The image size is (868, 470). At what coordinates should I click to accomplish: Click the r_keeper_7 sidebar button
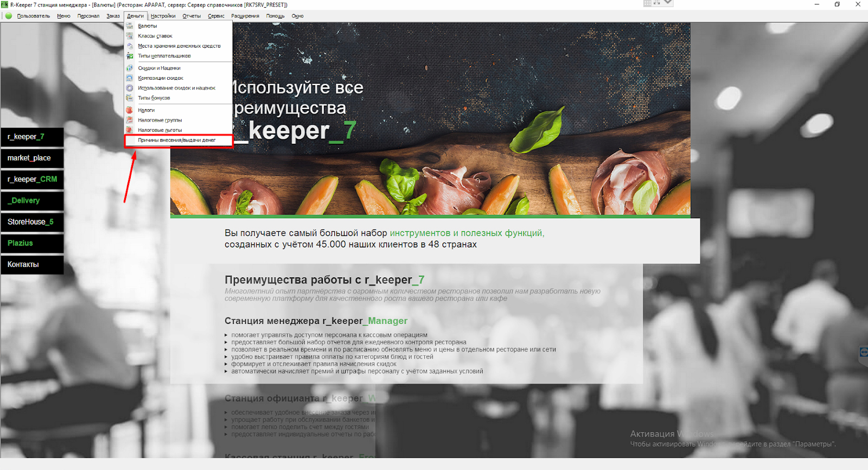click(33, 137)
